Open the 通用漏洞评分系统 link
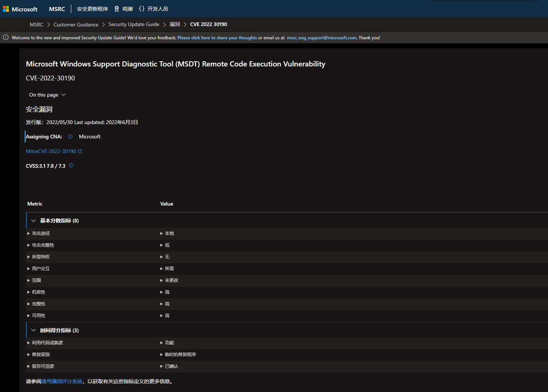Image resolution: width=548 pixels, height=392 pixels. coord(62,381)
